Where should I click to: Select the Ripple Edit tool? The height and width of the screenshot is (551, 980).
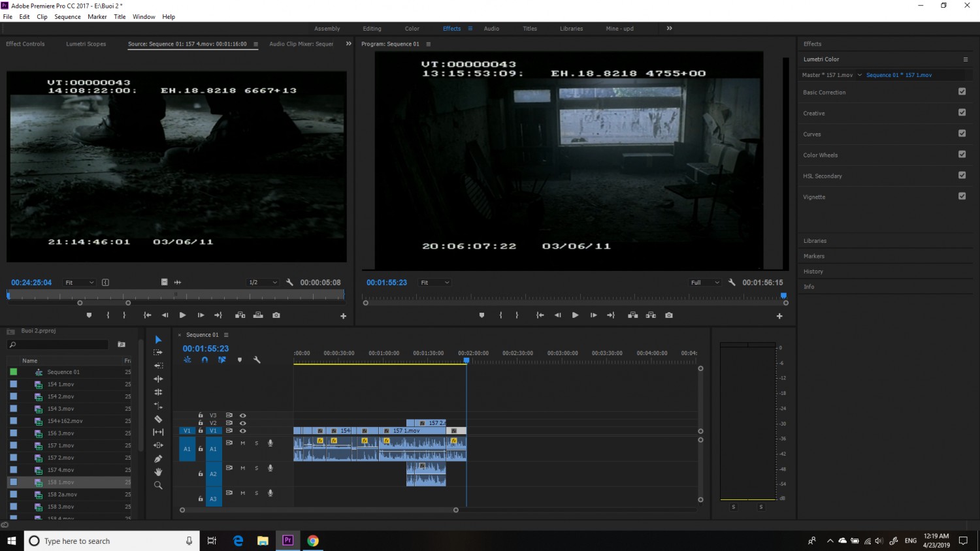point(158,366)
